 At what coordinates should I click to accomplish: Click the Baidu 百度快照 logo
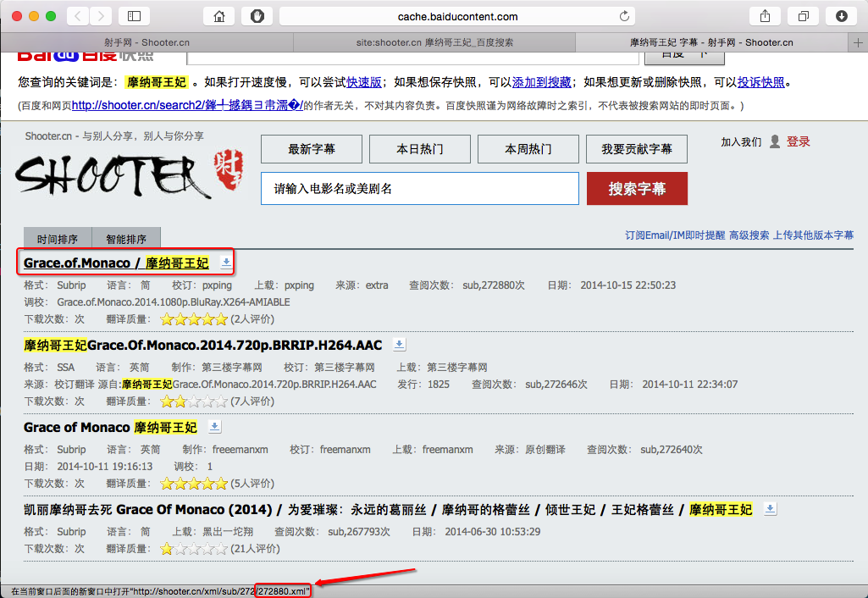click(x=86, y=56)
